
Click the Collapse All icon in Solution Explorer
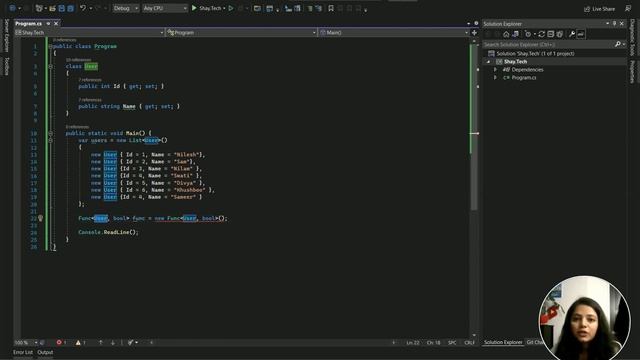click(x=551, y=34)
